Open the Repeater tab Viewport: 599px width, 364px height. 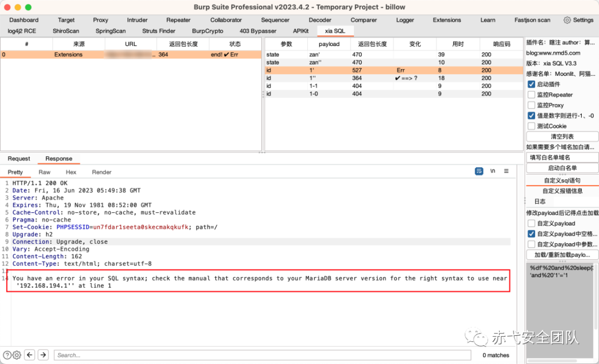tap(178, 20)
